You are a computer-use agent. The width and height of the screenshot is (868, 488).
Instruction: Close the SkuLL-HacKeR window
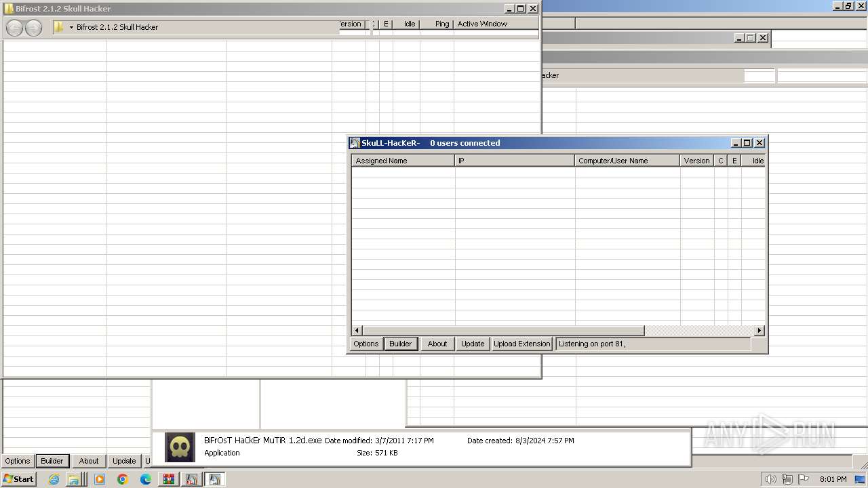759,143
